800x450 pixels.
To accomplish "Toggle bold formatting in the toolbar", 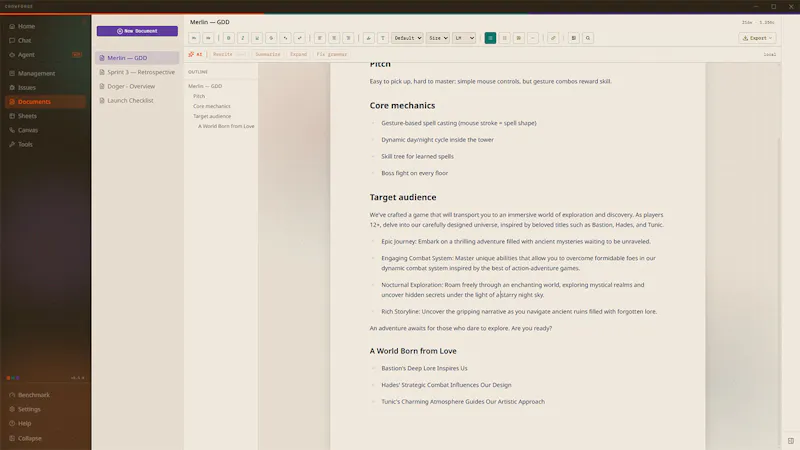I will click(x=229, y=38).
